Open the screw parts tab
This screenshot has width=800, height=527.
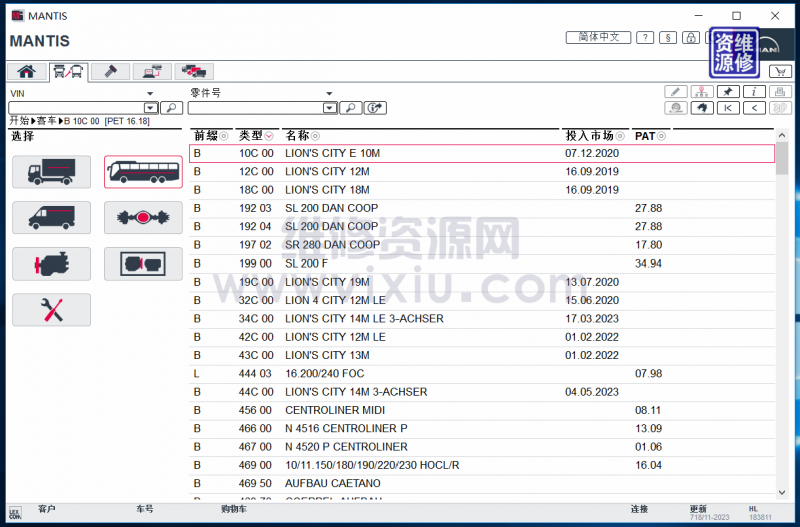[111, 71]
